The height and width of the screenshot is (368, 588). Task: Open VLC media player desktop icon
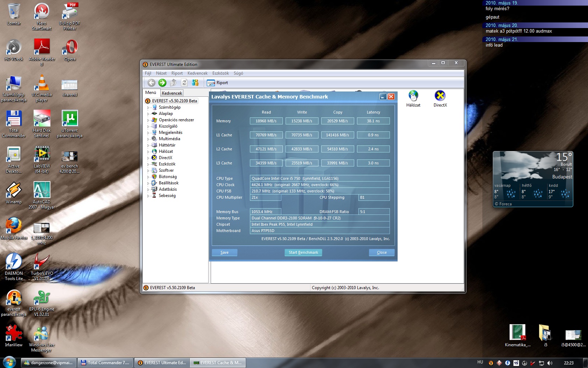coord(42,88)
